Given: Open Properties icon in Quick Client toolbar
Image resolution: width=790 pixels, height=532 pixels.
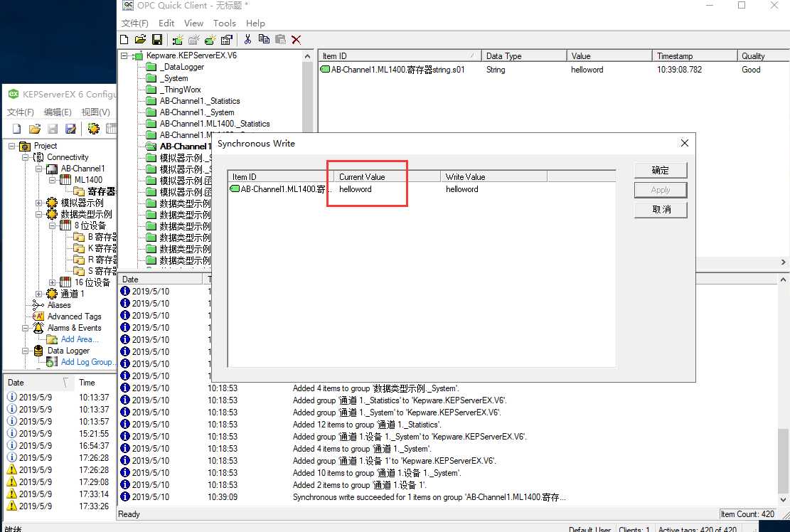Looking at the screenshot, I should (x=227, y=39).
